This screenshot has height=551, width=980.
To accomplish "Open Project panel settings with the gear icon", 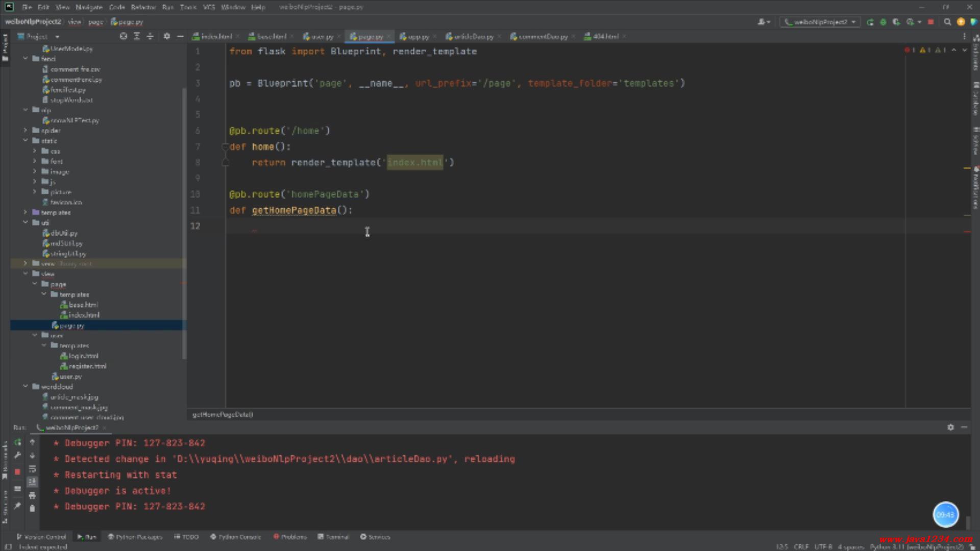I will tap(166, 36).
